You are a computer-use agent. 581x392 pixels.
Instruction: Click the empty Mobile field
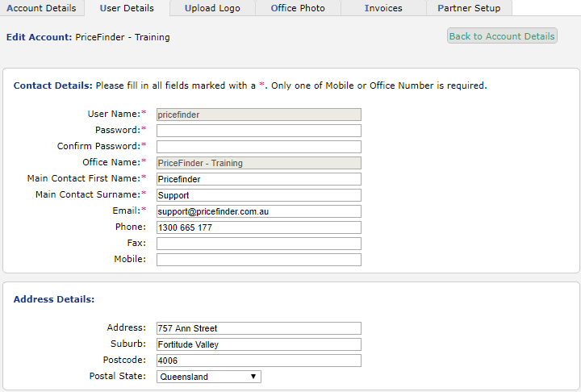pos(259,260)
